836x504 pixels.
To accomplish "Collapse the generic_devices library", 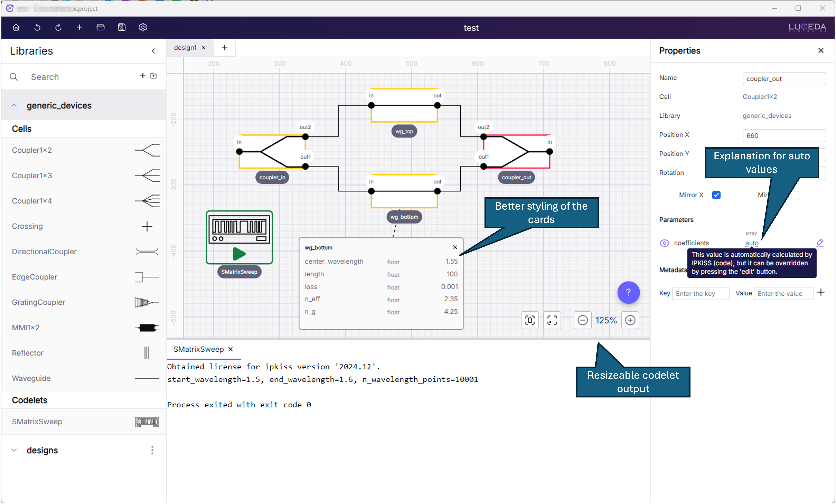I will (14, 106).
